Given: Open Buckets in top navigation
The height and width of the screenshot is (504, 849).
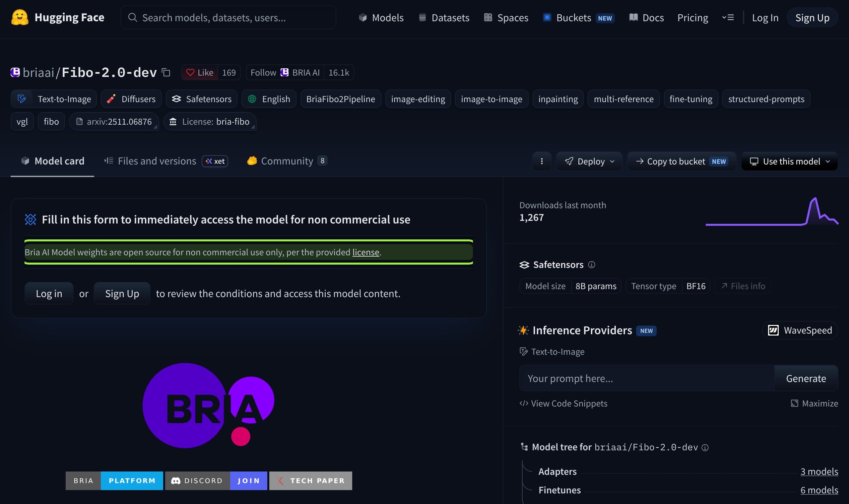Looking at the screenshot, I should tap(579, 17).
